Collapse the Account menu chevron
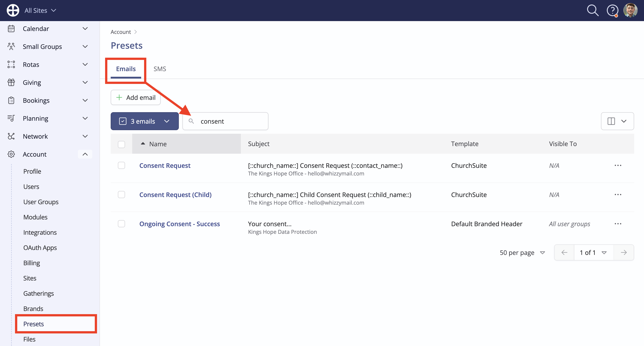The image size is (644, 346). point(85,154)
